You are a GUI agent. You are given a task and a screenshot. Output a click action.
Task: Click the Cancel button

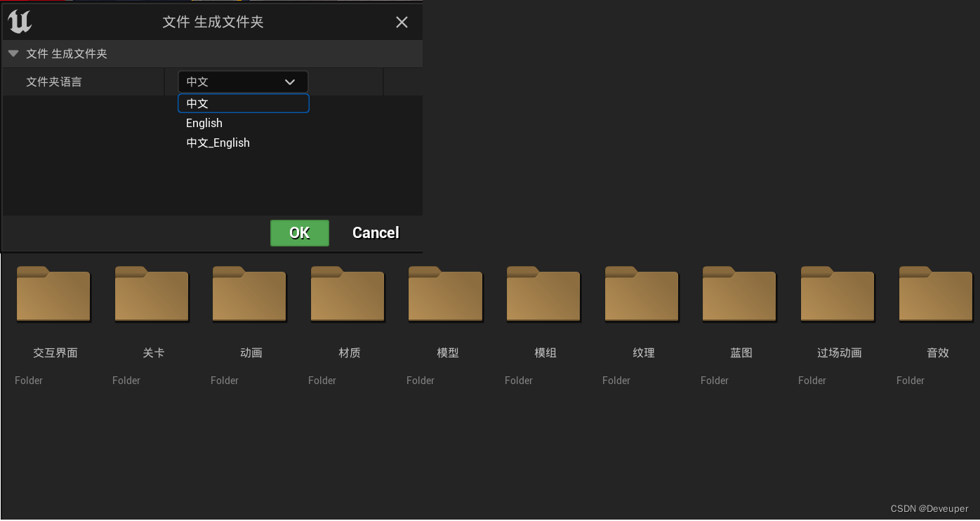point(376,233)
